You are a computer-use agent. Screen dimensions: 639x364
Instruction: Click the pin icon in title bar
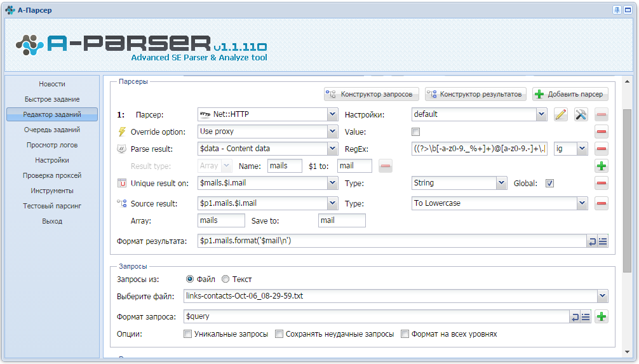617,10
